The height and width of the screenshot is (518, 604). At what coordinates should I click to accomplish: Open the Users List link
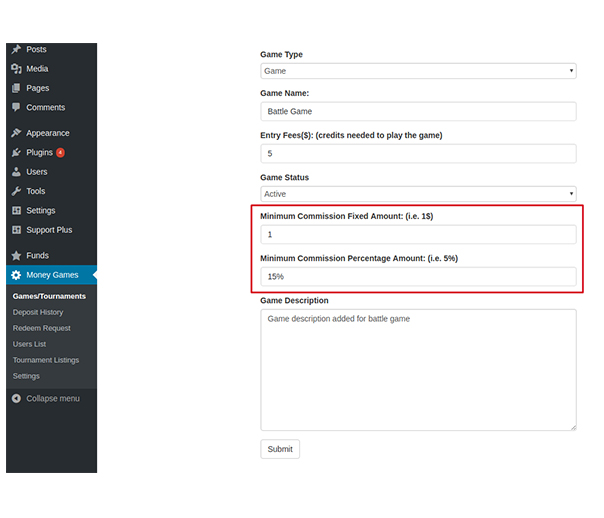click(x=30, y=344)
